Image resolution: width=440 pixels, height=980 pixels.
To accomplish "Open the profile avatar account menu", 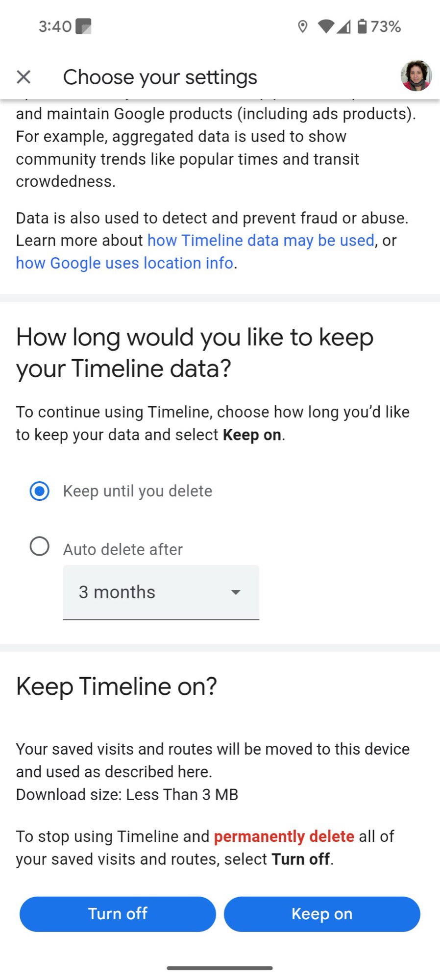I will pyautogui.click(x=416, y=76).
